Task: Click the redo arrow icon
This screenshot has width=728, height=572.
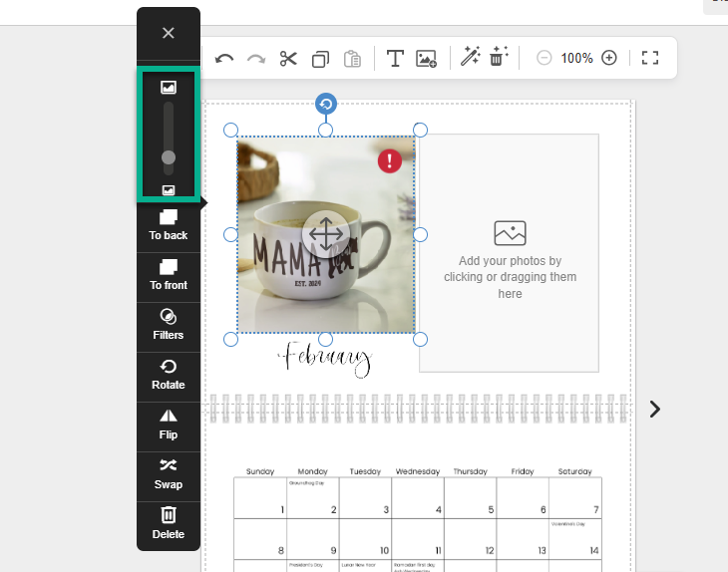Action: (256, 59)
